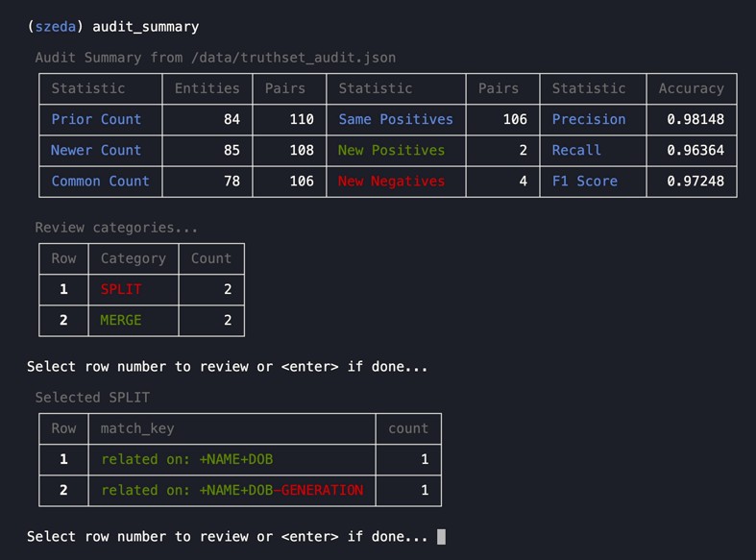The width and height of the screenshot is (756, 560).
Task: Click the New Positives label
Action: point(391,150)
